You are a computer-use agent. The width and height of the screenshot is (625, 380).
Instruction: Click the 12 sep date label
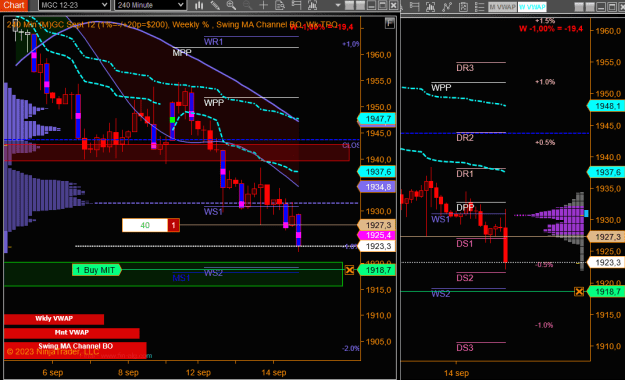pos(198,373)
